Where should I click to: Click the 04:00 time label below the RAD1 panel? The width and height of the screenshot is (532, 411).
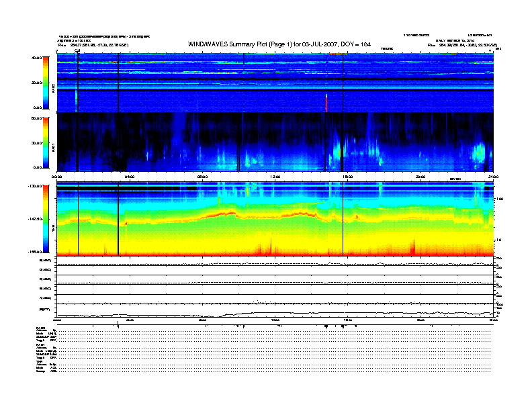coord(130,177)
